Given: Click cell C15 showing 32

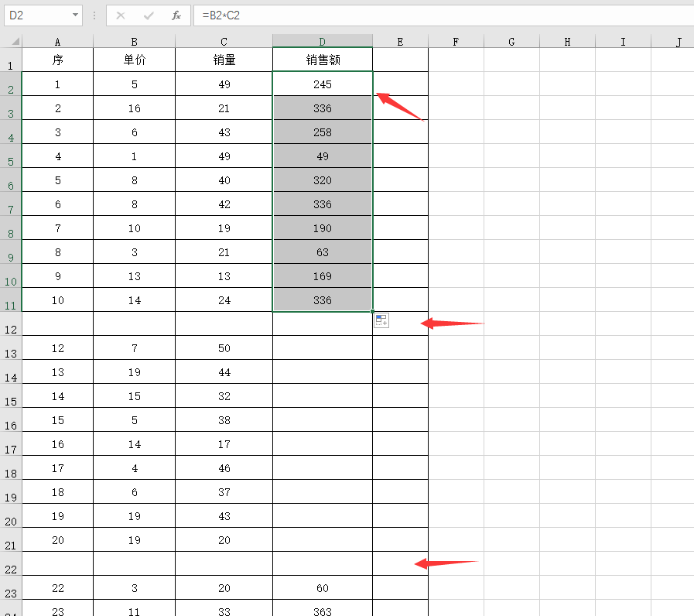Looking at the screenshot, I should point(224,396).
